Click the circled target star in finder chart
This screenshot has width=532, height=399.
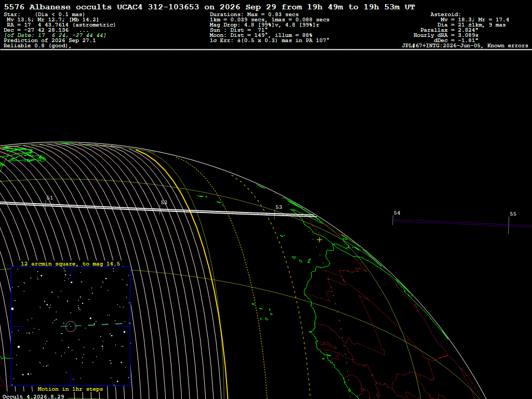pos(71,326)
